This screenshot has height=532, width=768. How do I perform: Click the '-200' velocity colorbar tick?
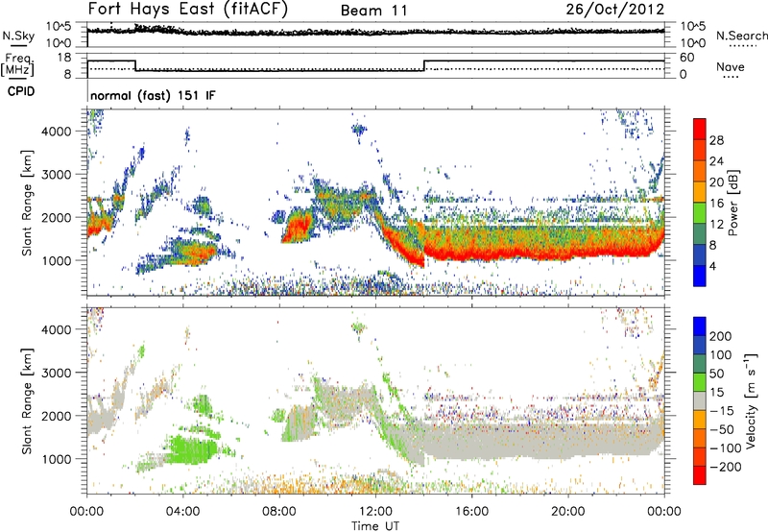(725, 467)
